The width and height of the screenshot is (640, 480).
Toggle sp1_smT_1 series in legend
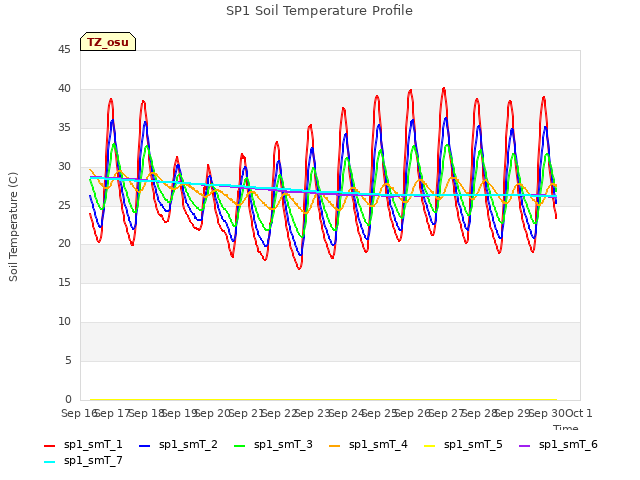point(83,444)
